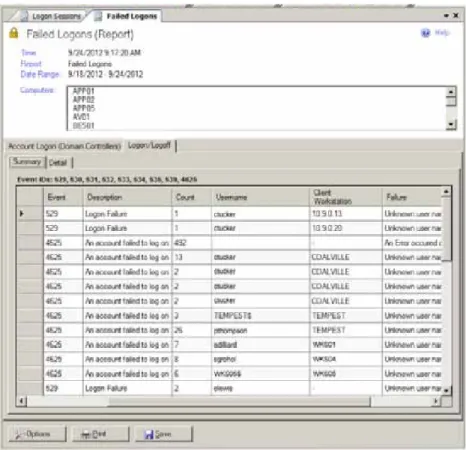Viewport: 466px width, 450px height.
Task: Click the padlock report icon
Action: tap(14, 33)
